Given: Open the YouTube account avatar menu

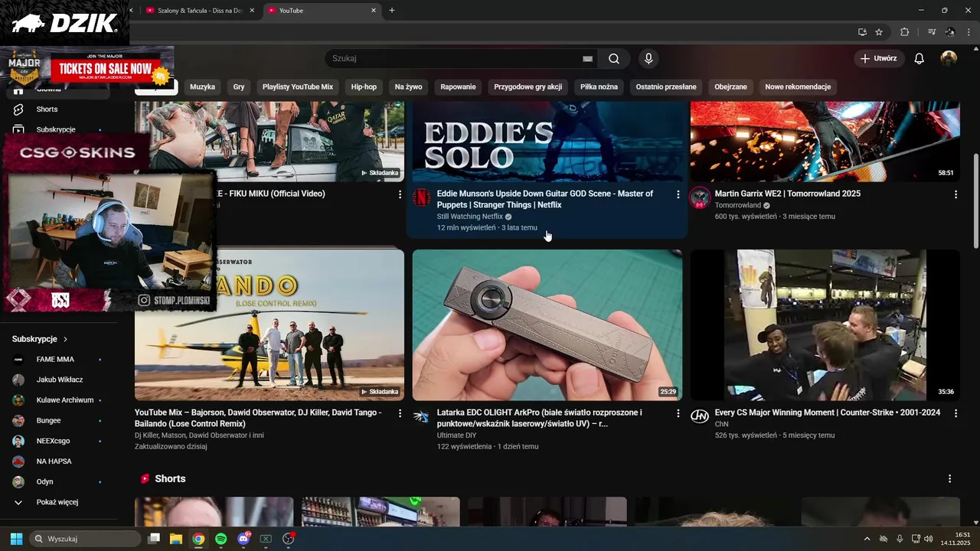Looking at the screenshot, I should click(949, 59).
